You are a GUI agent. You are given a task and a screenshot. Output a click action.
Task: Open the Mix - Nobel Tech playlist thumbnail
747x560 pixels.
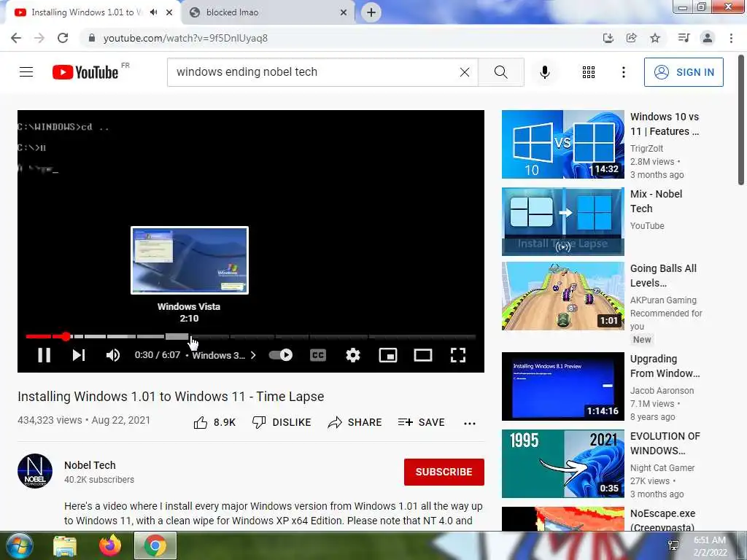[x=562, y=222]
